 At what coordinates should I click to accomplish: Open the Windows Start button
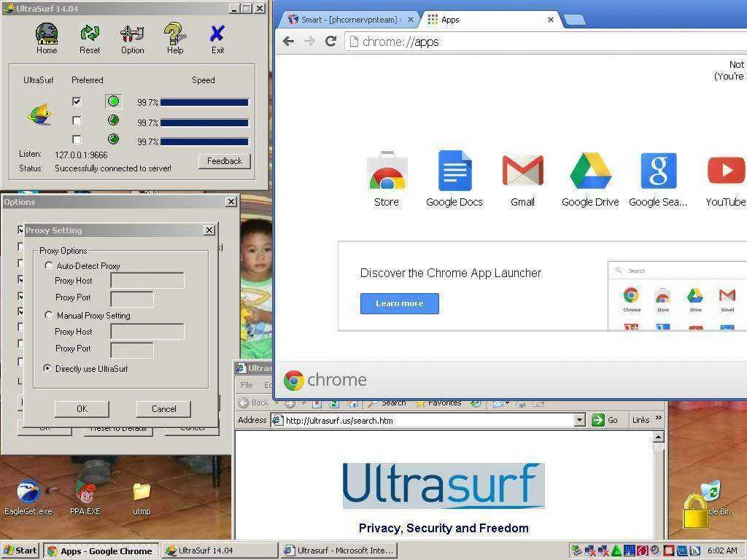(x=20, y=551)
